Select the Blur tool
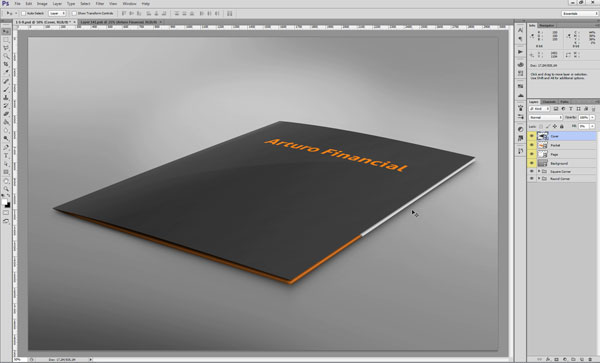This screenshot has width=600, height=363. click(x=6, y=130)
